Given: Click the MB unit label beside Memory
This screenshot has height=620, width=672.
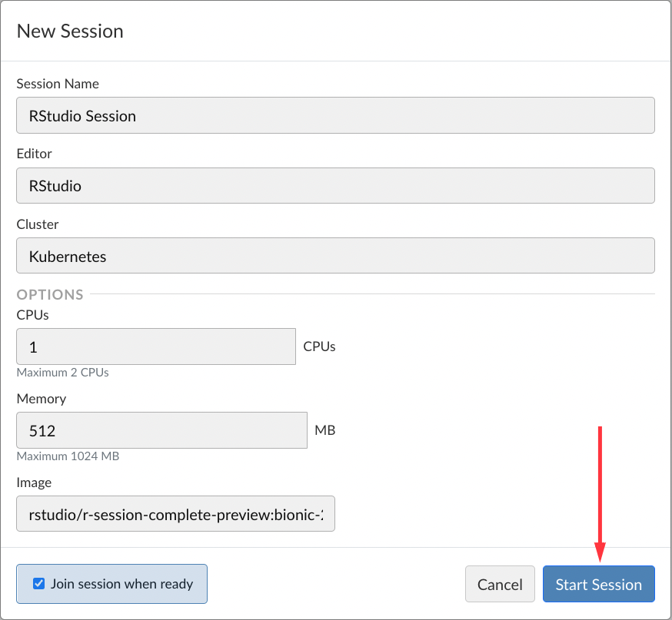Looking at the screenshot, I should pyautogui.click(x=324, y=429).
